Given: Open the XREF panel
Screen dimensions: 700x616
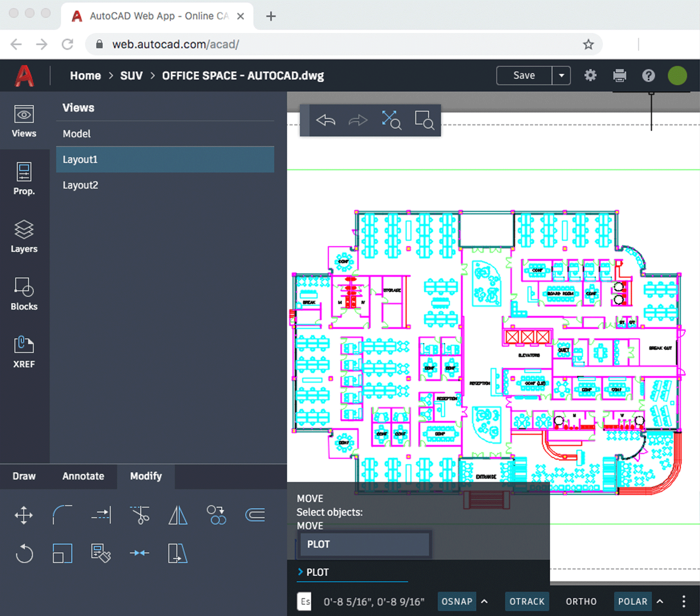Looking at the screenshot, I should pyautogui.click(x=24, y=352).
